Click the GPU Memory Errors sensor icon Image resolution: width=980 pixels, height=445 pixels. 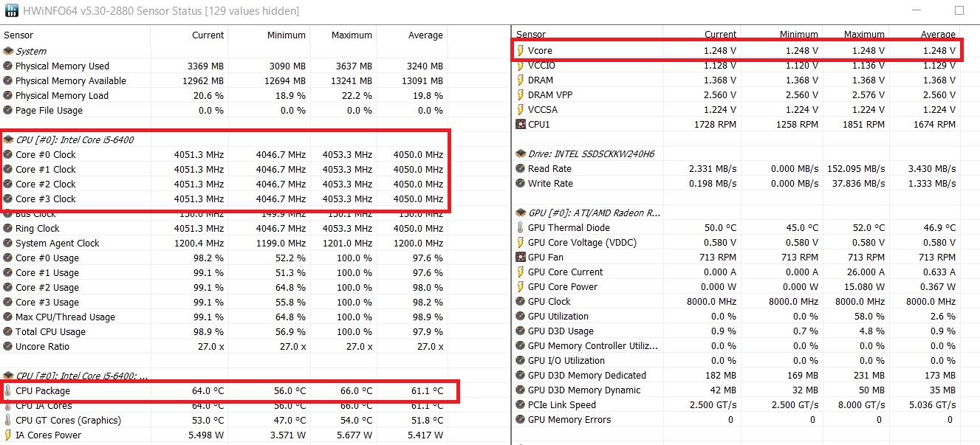pos(521,419)
